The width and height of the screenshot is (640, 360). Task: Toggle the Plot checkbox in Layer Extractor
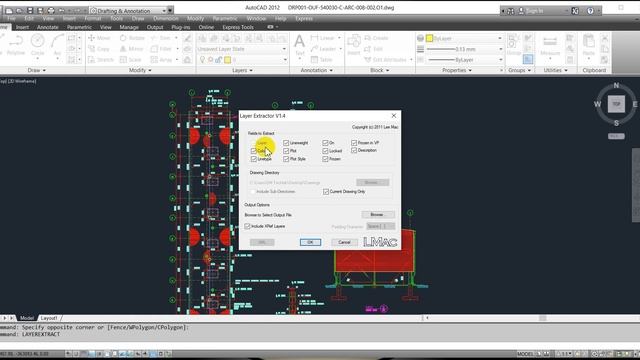(286, 151)
